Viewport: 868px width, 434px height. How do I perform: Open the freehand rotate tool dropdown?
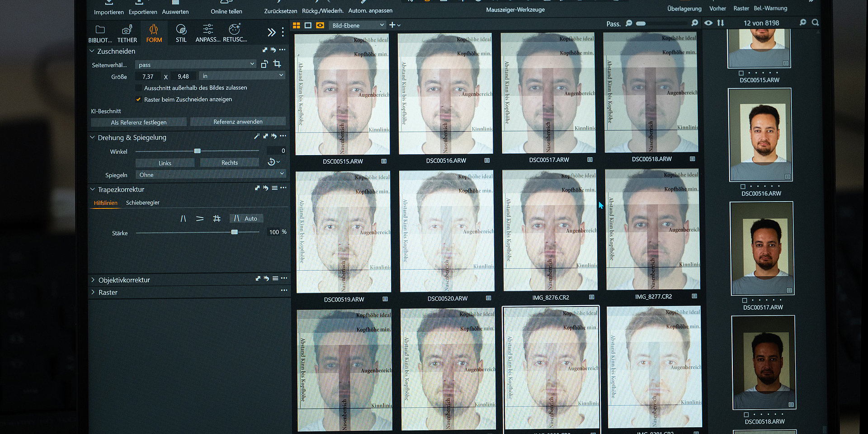[274, 161]
